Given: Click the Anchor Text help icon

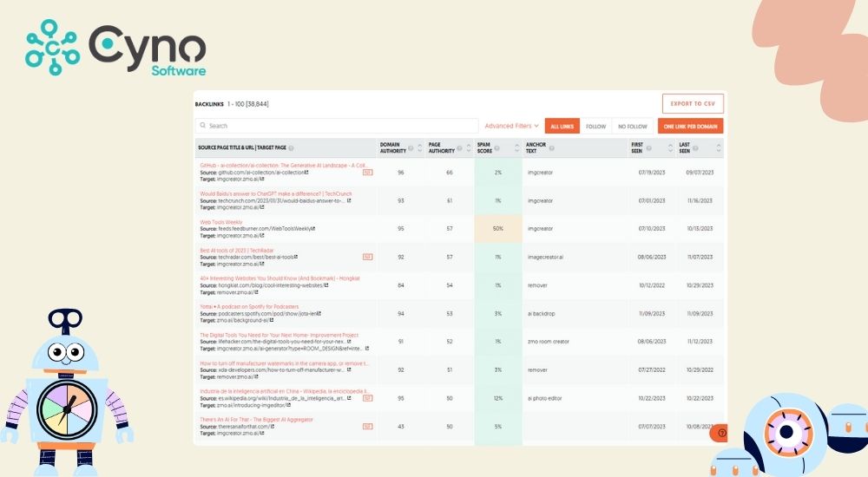Looking at the screenshot, I should point(549,147).
